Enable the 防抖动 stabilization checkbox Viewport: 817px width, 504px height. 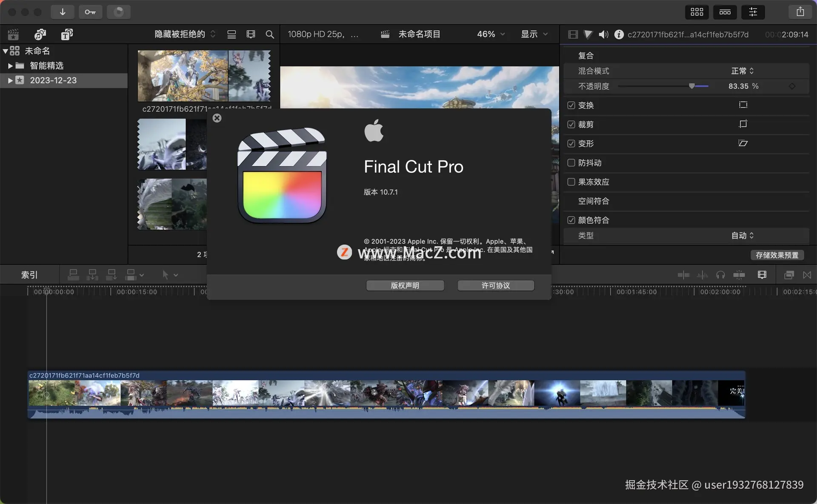[x=571, y=162]
